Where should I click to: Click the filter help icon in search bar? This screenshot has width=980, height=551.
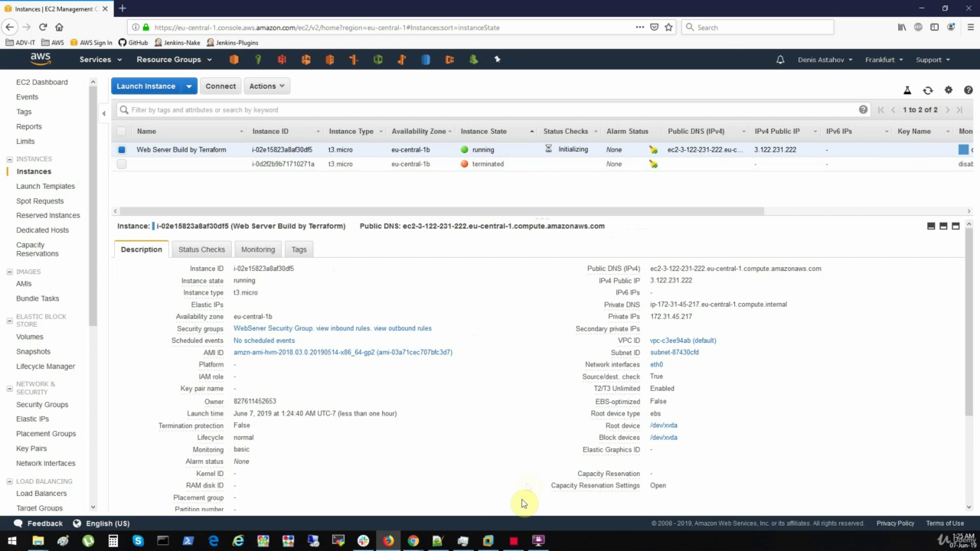coord(864,109)
